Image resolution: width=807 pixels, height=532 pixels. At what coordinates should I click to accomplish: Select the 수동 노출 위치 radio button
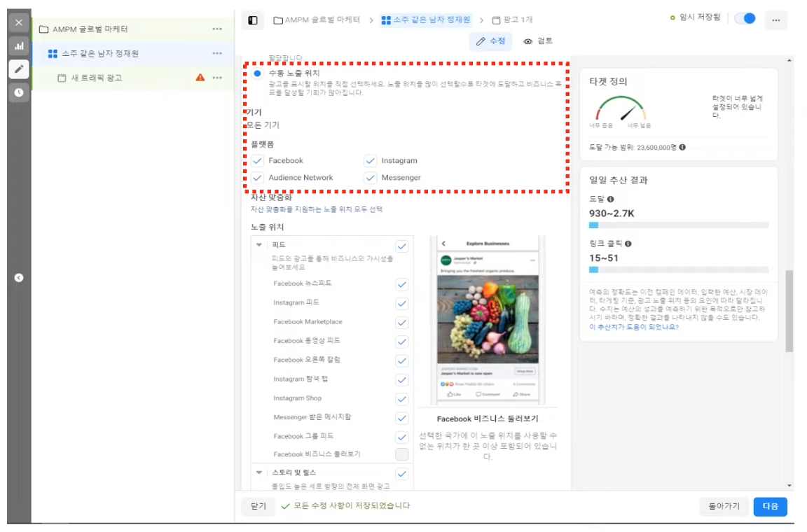point(257,73)
